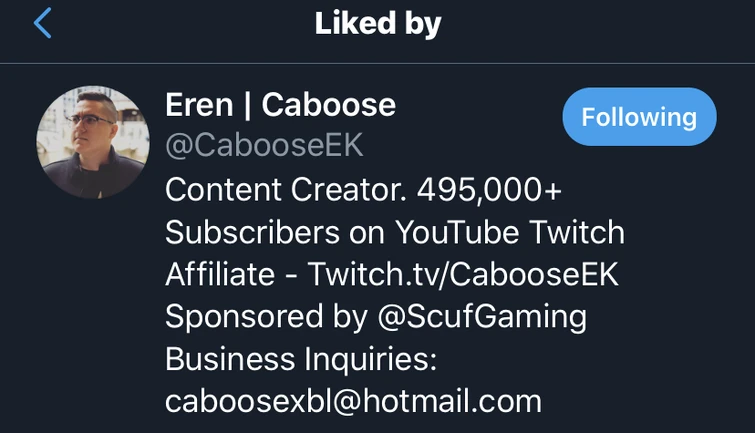Go back using the blue chevron arrow
The height and width of the screenshot is (433, 755).
pyautogui.click(x=42, y=24)
